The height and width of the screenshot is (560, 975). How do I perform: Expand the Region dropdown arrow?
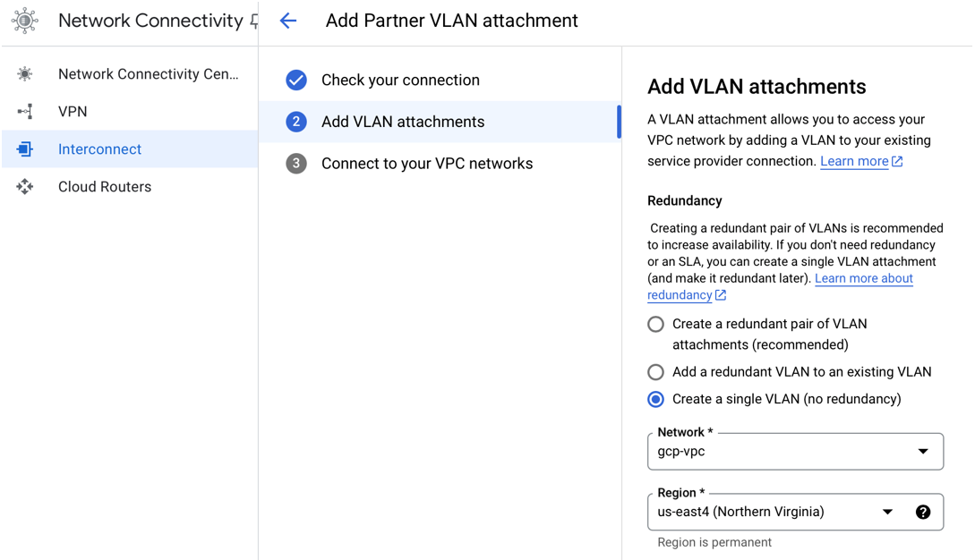pyautogui.click(x=887, y=513)
